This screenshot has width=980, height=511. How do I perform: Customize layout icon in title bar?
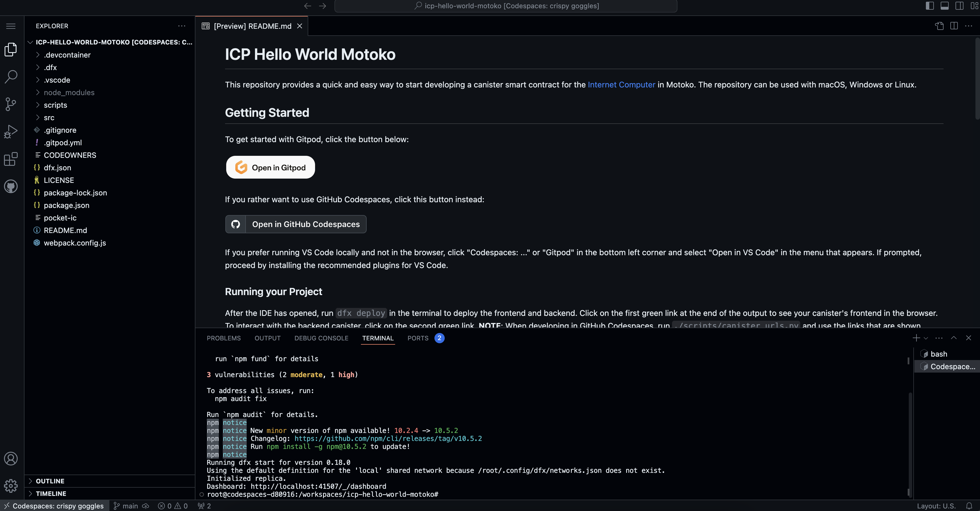click(974, 6)
